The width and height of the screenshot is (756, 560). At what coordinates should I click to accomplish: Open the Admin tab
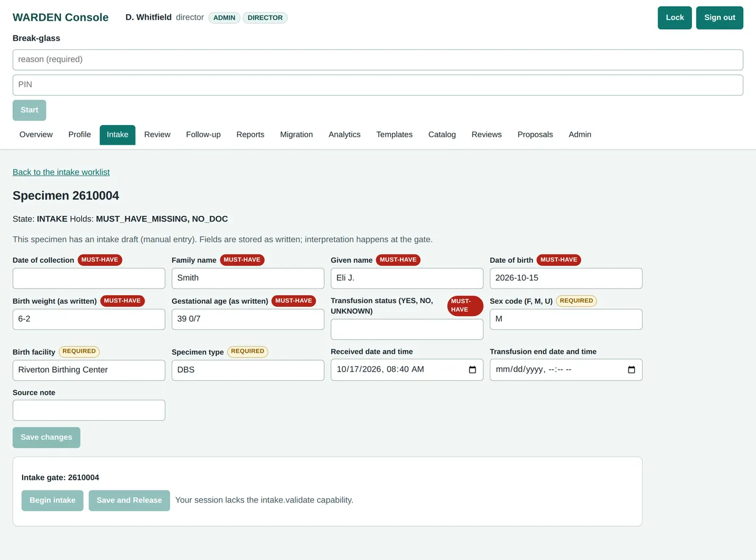580,135
